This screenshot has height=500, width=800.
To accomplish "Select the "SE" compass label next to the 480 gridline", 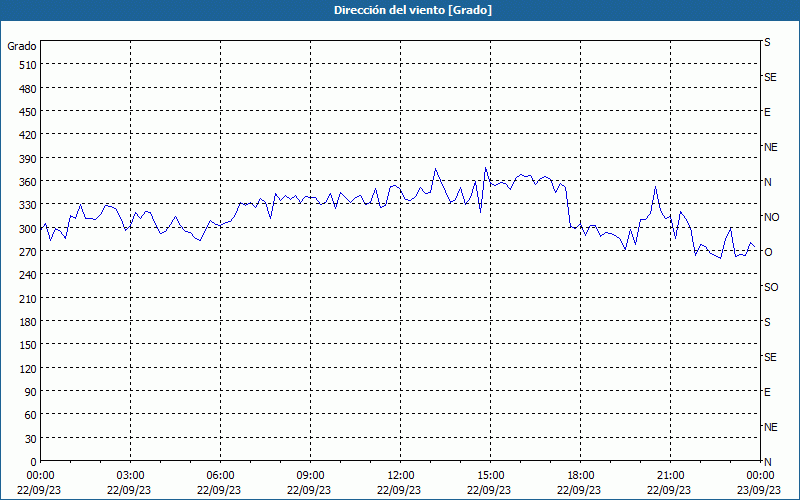I will coord(770,77).
